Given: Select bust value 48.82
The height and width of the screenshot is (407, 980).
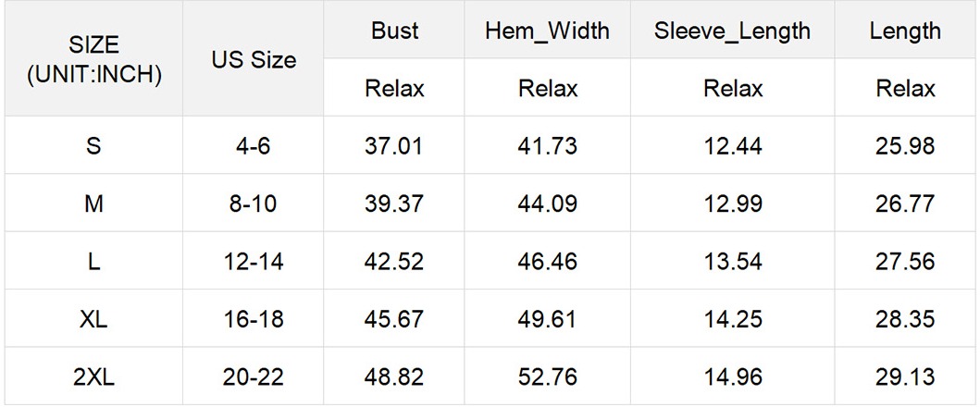Looking at the screenshot, I should (393, 377).
